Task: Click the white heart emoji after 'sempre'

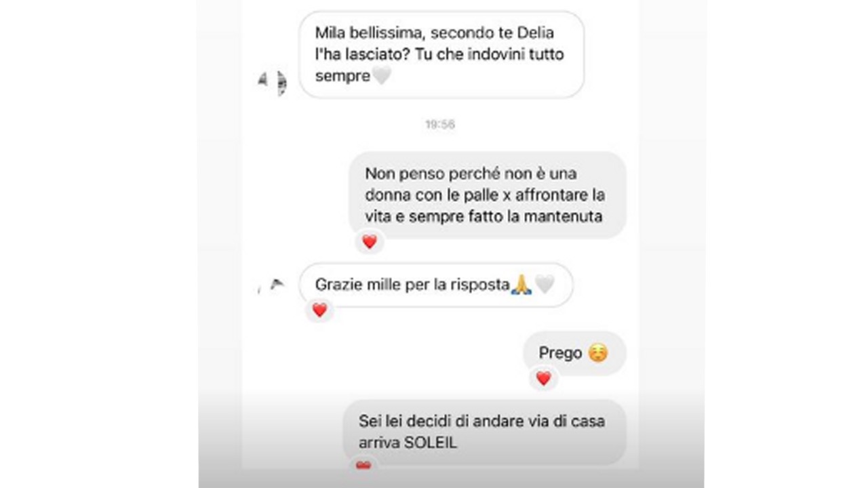Action: click(381, 77)
